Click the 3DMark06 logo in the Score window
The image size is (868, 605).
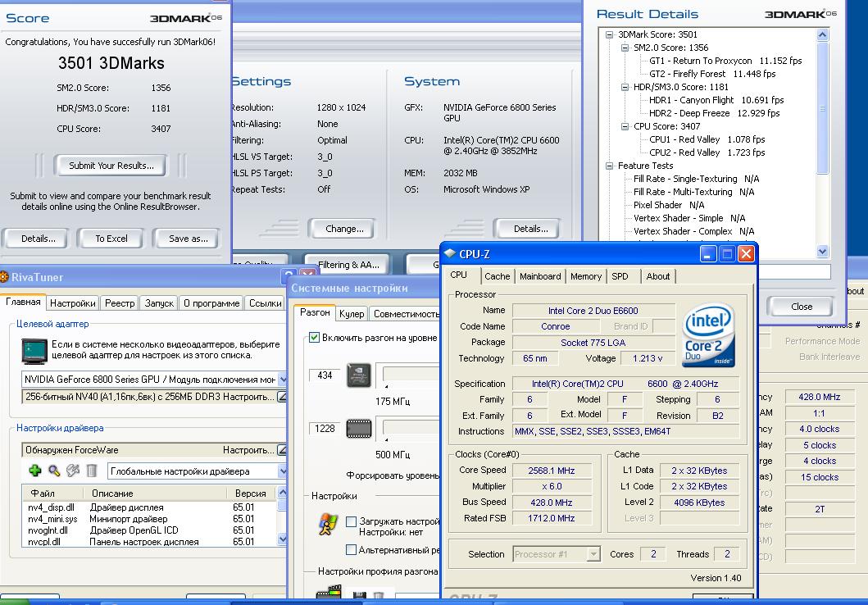(186, 18)
